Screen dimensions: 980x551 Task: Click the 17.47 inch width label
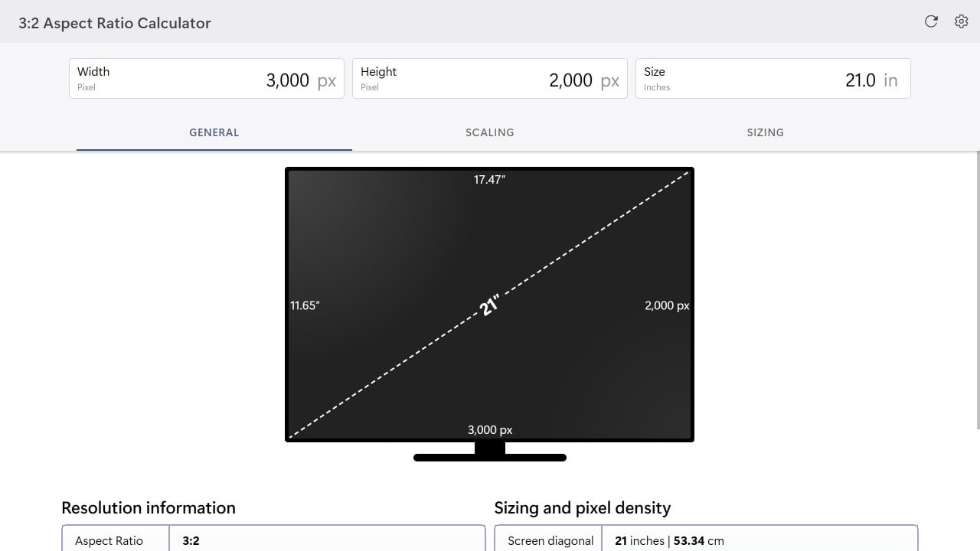pyautogui.click(x=489, y=179)
